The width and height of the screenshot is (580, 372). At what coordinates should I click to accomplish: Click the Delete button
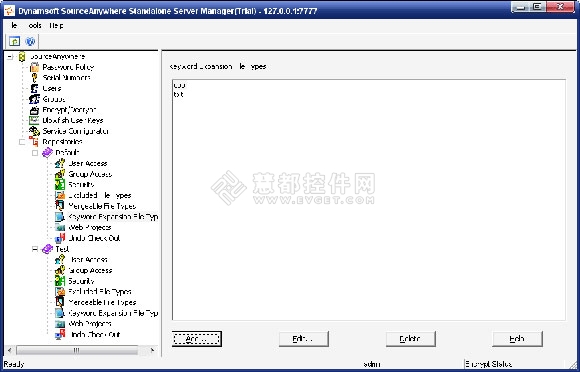[411, 339]
